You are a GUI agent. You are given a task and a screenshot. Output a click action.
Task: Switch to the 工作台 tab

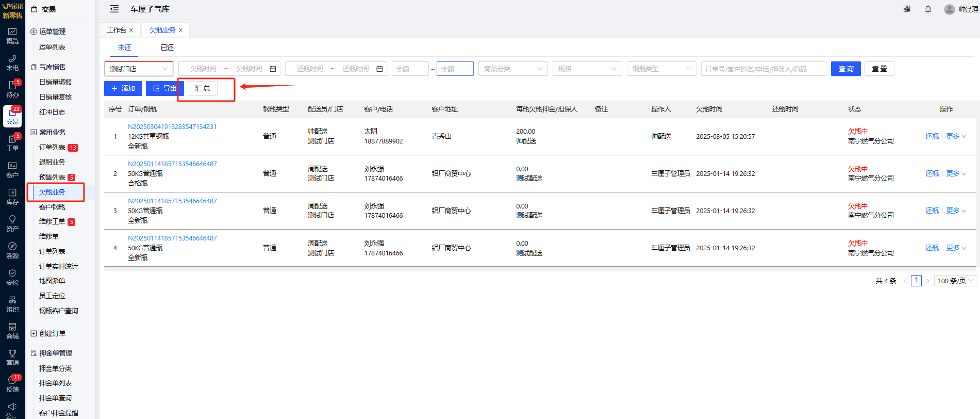[117, 30]
